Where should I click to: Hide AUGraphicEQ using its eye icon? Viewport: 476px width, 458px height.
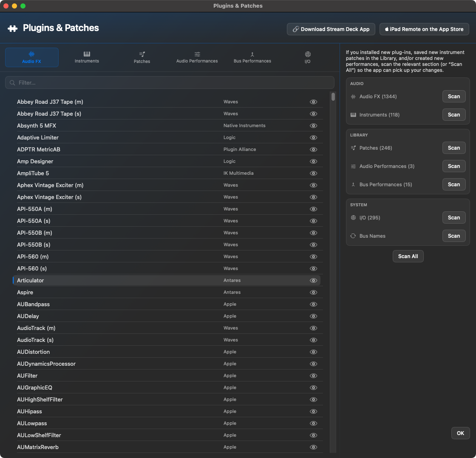click(313, 387)
